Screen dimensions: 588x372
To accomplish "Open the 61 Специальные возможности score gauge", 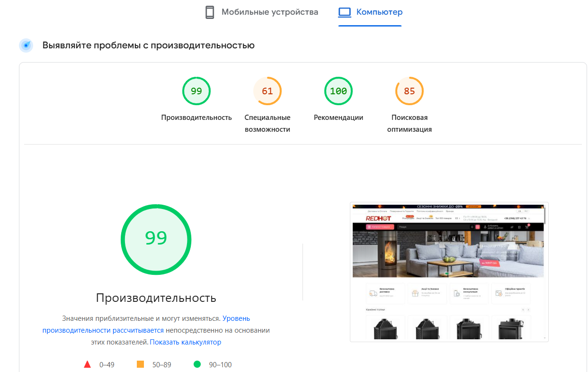I will pyautogui.click(x=267, y=91).
